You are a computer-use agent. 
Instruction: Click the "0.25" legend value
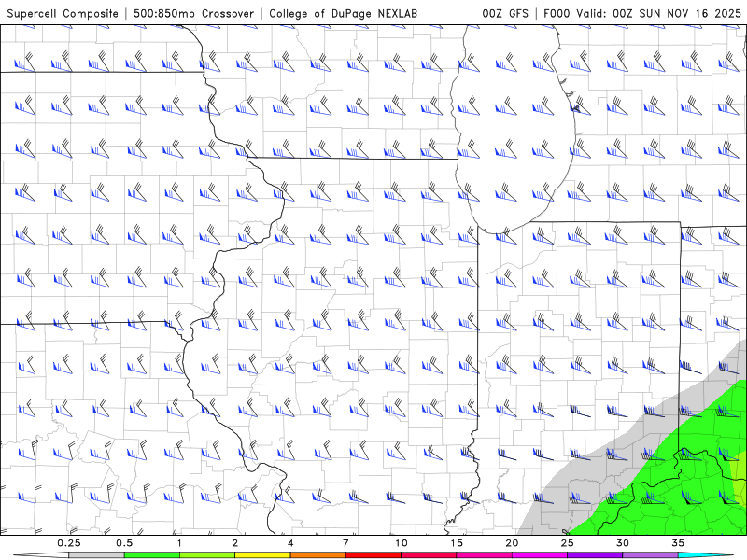(69, 543)
